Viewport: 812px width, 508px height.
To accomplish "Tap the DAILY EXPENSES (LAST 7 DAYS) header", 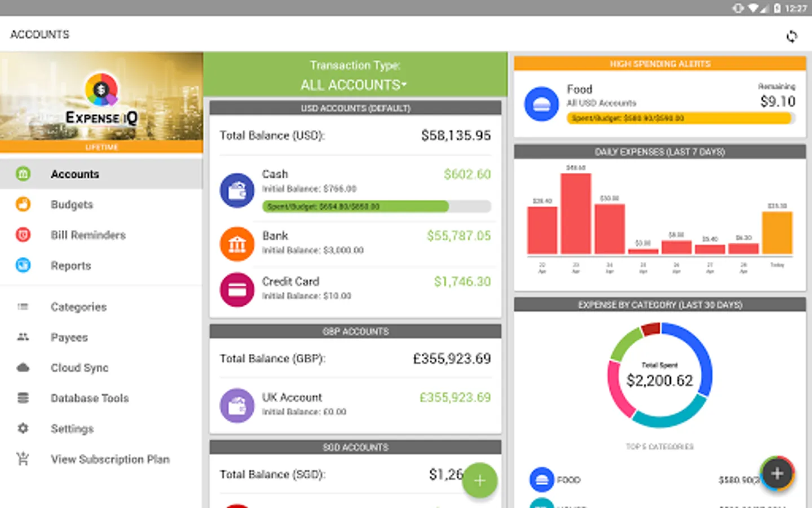I will pos(660,152).
